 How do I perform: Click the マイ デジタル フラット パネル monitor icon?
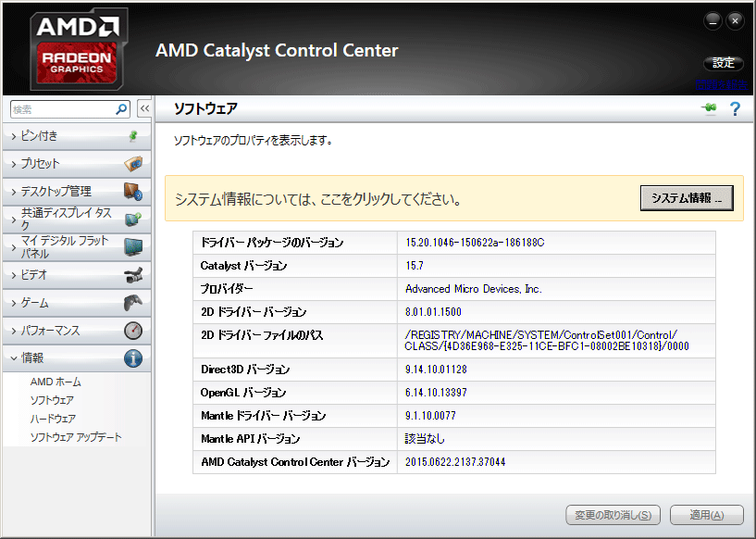(133, 247)
